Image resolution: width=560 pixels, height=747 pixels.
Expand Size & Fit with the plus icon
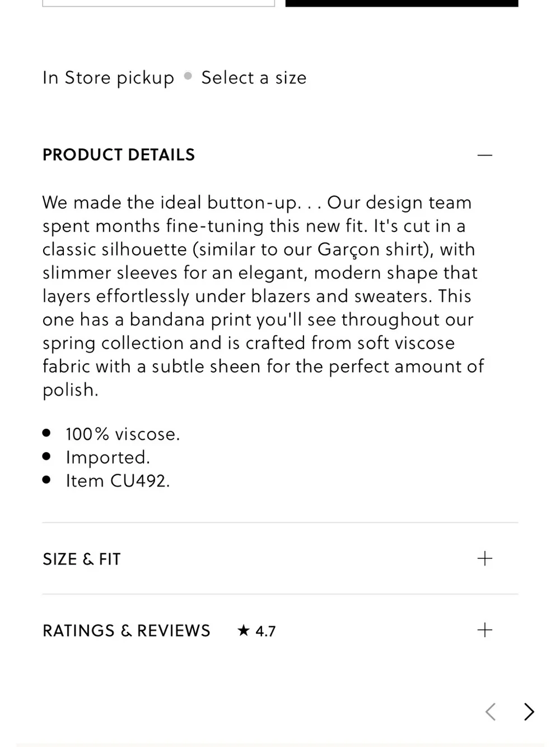tap(485, 559)
